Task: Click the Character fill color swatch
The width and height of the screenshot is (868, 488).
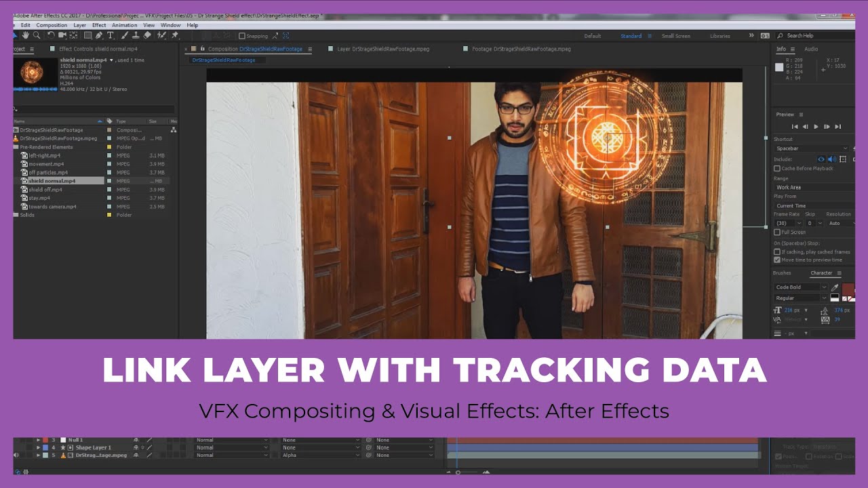Action: (848, 289)
